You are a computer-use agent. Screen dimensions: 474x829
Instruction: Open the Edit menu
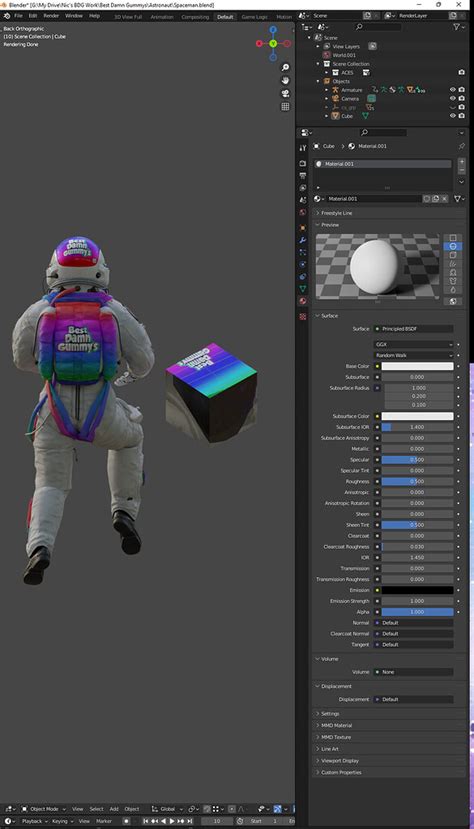33,16
